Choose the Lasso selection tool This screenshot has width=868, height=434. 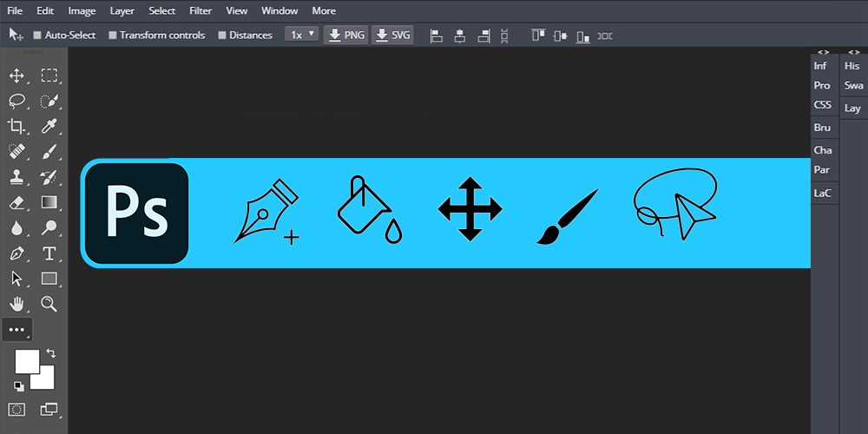tap(16, 102)
